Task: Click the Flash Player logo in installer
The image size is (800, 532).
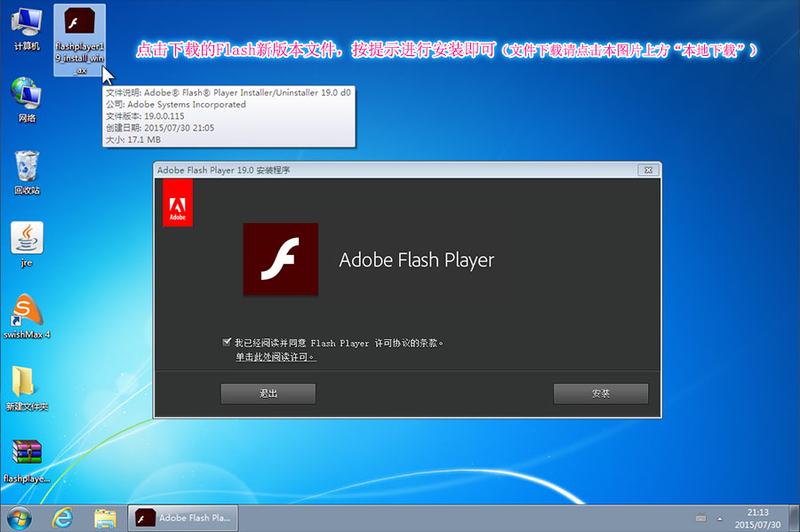Action: pyautogui.click(x=281, y=259)
